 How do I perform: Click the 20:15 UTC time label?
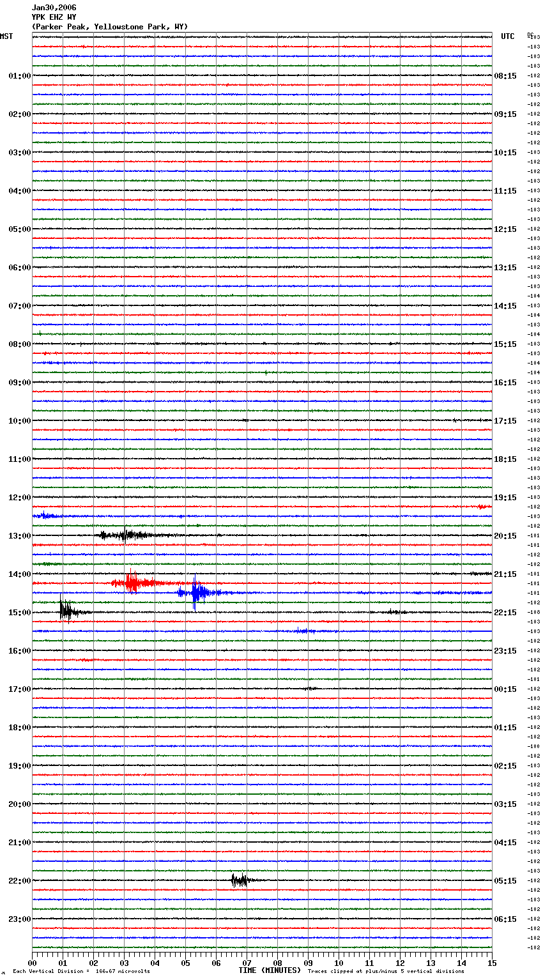pyautogui.click(x=505, y=536)
